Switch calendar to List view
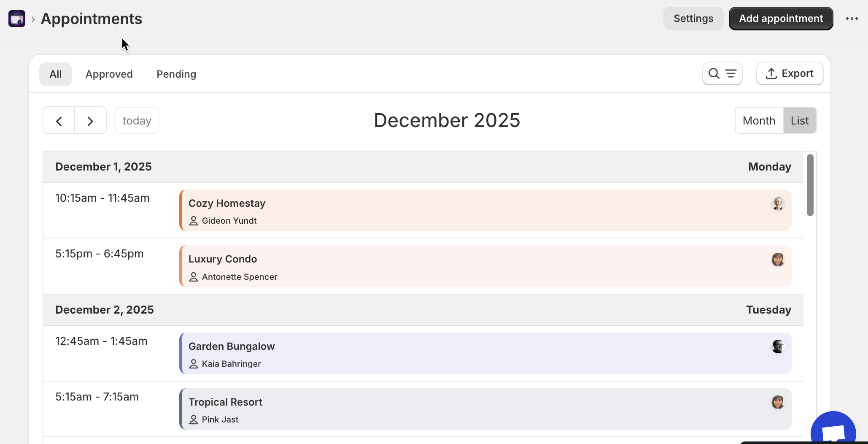Viewport: 868px width, 444px height. [x=799, y=121]
